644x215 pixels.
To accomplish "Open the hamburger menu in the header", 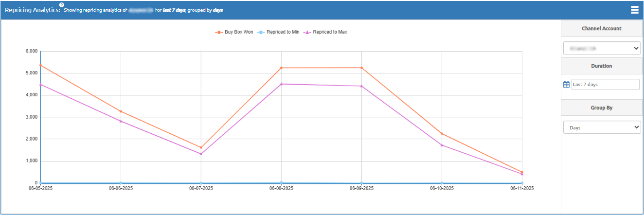I will (634, 10).
